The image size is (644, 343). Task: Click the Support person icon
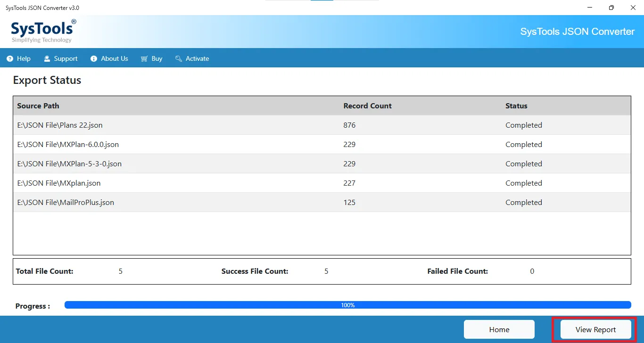pyautogui.click(x=47, y=59)
